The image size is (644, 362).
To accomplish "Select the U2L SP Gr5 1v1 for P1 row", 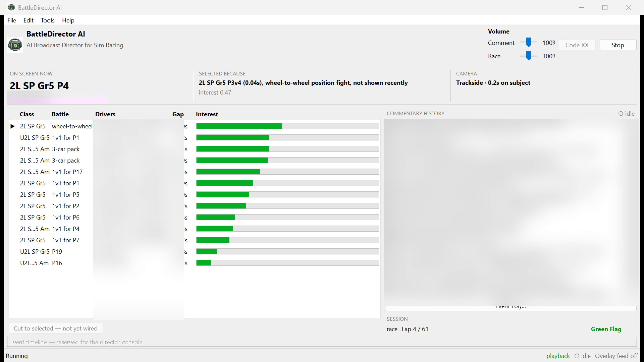I will pos(195,138).
